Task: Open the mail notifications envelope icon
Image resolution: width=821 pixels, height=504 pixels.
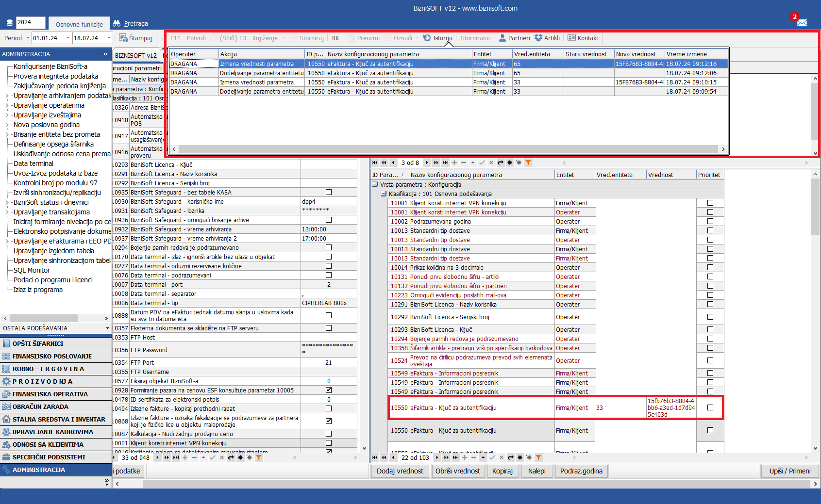Action: tap(802, 23)
